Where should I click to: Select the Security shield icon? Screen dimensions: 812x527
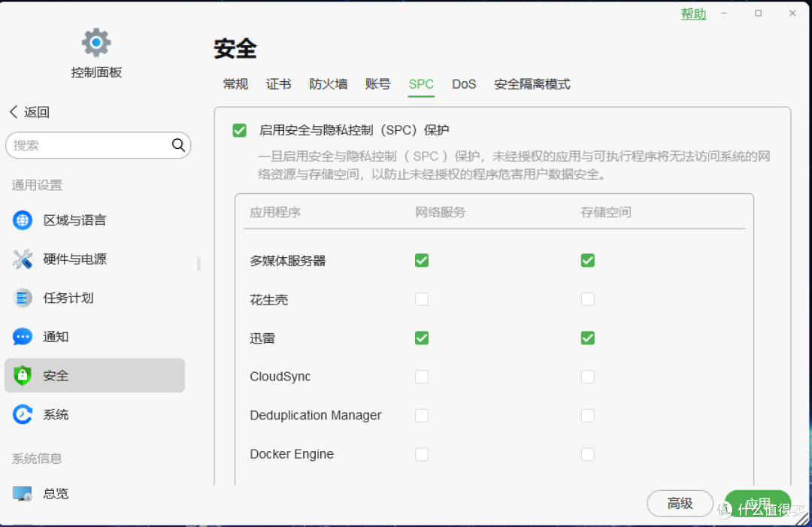23,375
